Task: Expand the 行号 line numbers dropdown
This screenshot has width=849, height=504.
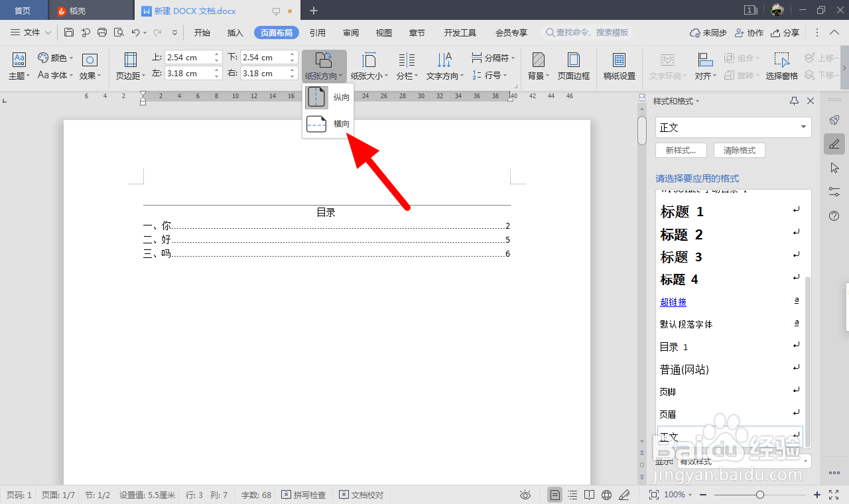Action: [x=505, y=76]
